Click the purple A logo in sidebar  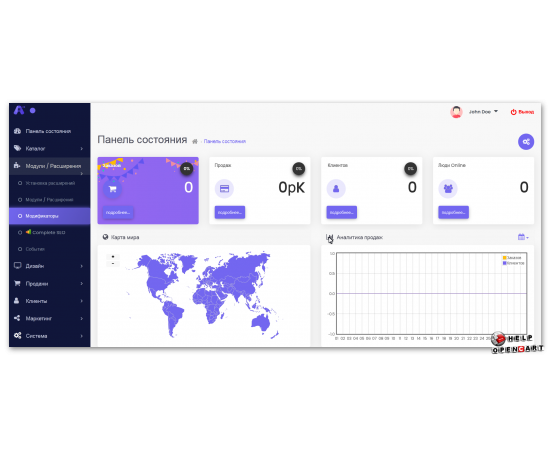(19, 110)
